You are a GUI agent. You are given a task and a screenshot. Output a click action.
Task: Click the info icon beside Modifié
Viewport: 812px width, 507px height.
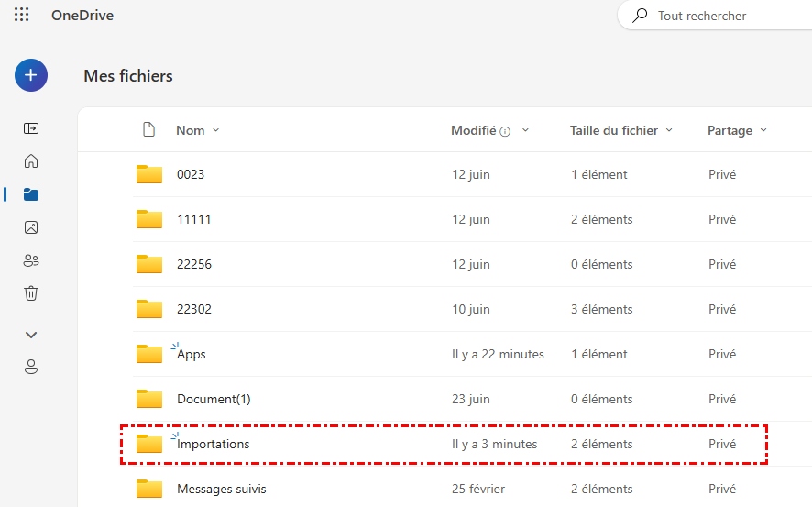pos(505,131)
